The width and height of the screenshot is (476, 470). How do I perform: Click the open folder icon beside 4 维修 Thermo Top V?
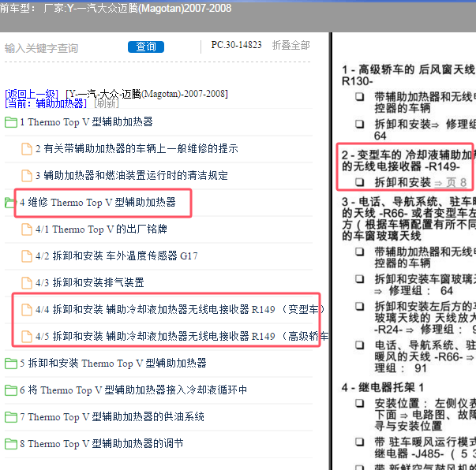pyautogui.click(x=9, y=203)
